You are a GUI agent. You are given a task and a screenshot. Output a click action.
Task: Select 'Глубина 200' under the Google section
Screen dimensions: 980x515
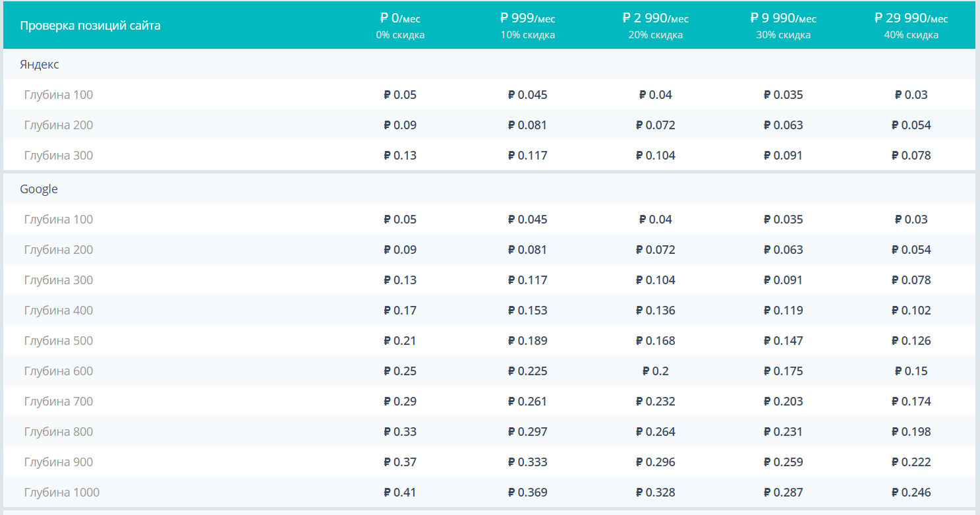coord(59,250)
